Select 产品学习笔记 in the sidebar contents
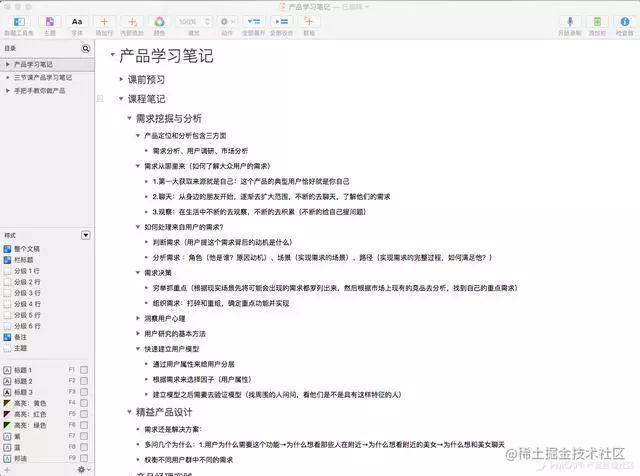 point(33,65)
